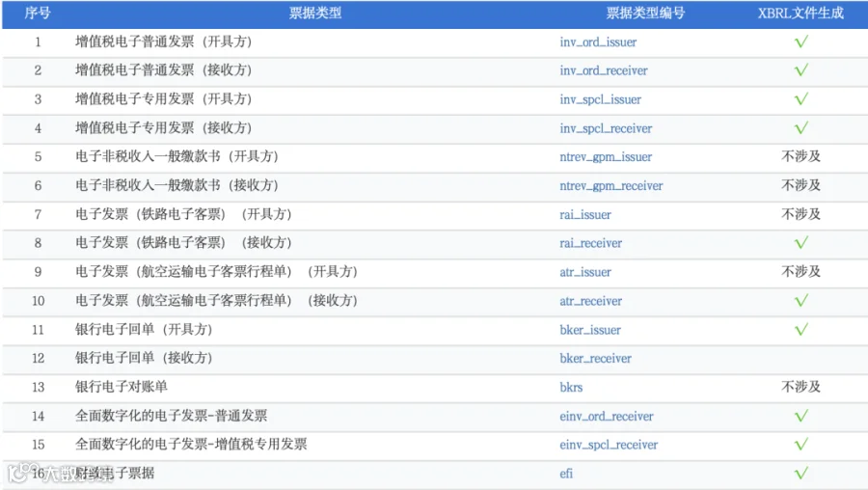Select 银行电子回单 (开具方) text
The image size is (868, 490).
pos(144,330)
